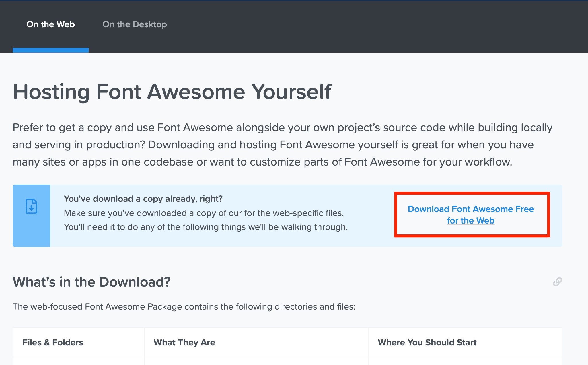588x365 pixels.
Task: Click empty dark navigation bar right of On the Desktop
Action: (373, 24)
